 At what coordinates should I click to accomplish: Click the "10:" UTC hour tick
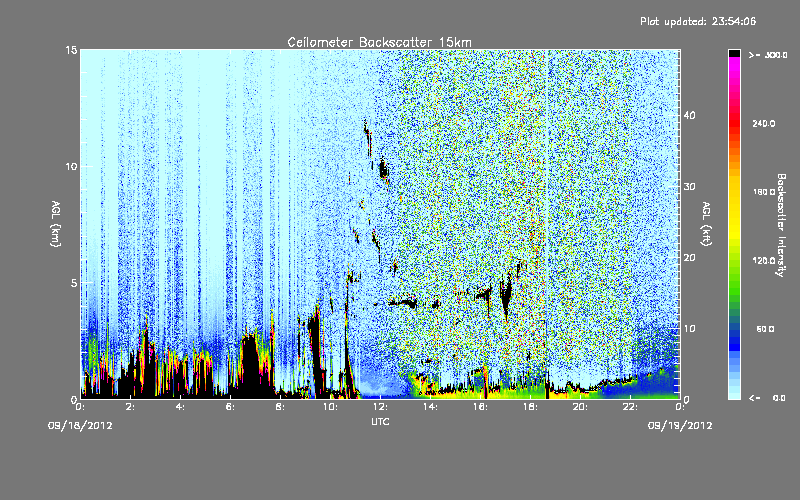[330, 407]
